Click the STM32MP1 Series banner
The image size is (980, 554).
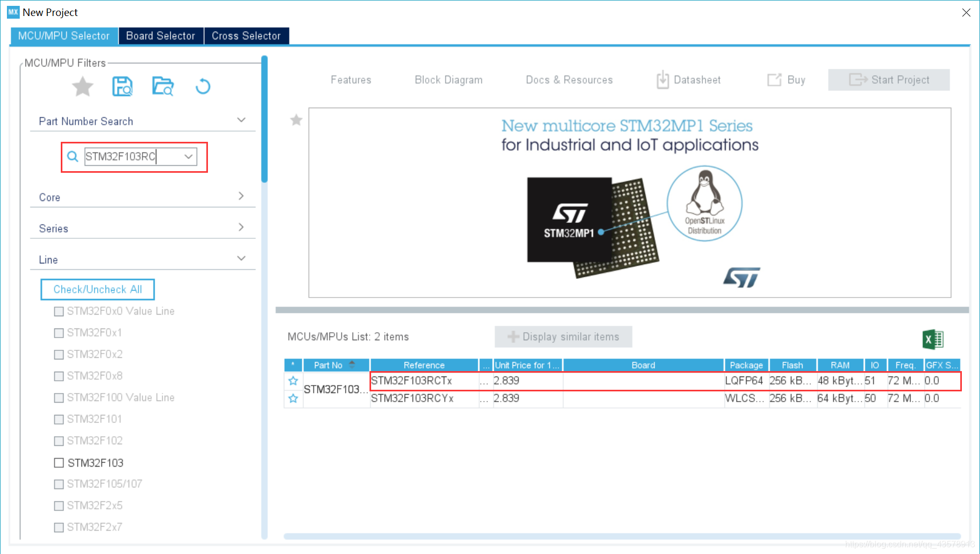point(630,203)
